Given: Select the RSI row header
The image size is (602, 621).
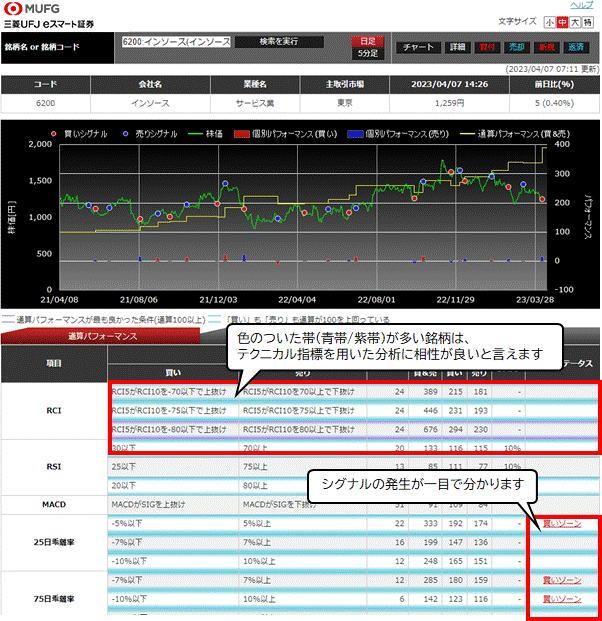Looking at the screenshot, I should tap(54, 467).
